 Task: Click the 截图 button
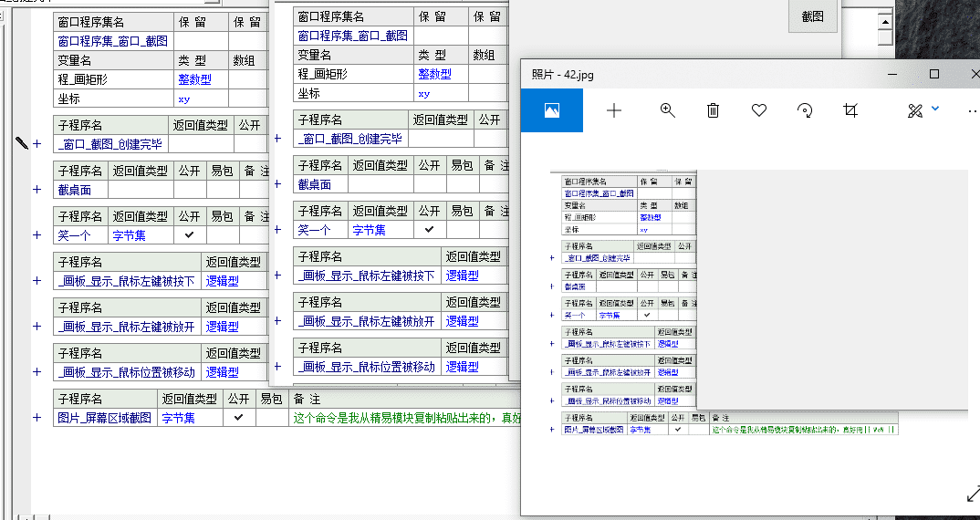[x=812, y=16]
